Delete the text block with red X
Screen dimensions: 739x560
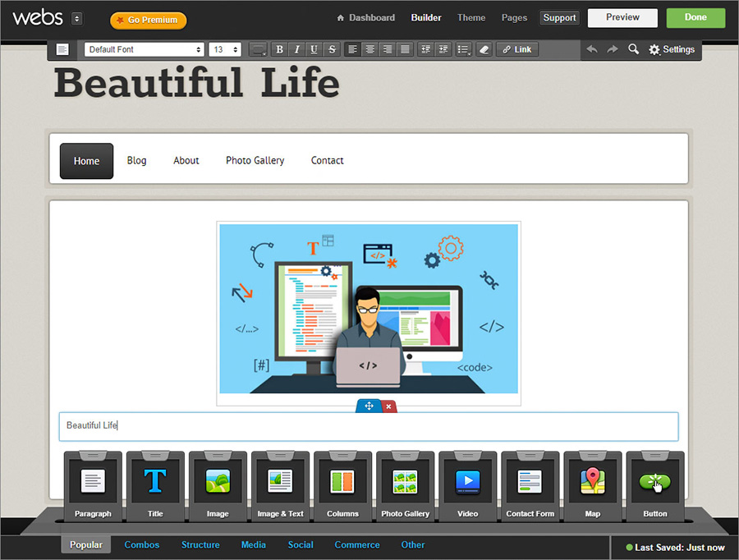tap(388, 406)
